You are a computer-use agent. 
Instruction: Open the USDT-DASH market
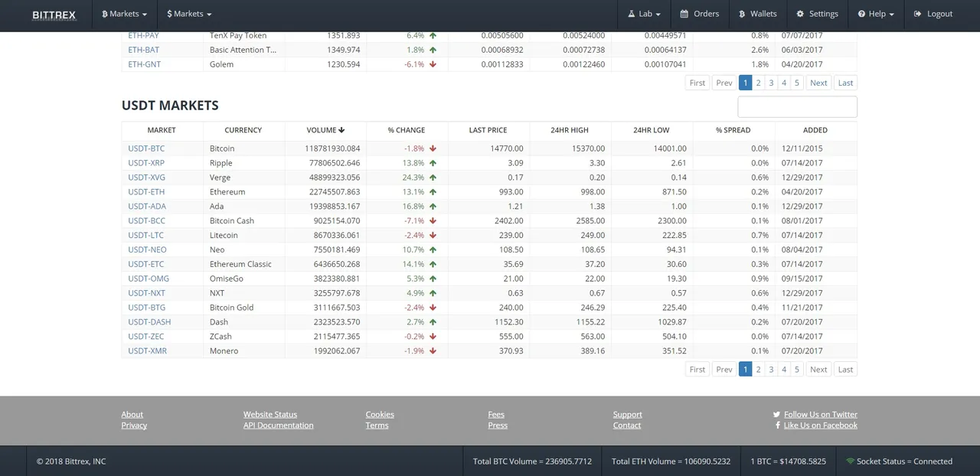point(149,322)
